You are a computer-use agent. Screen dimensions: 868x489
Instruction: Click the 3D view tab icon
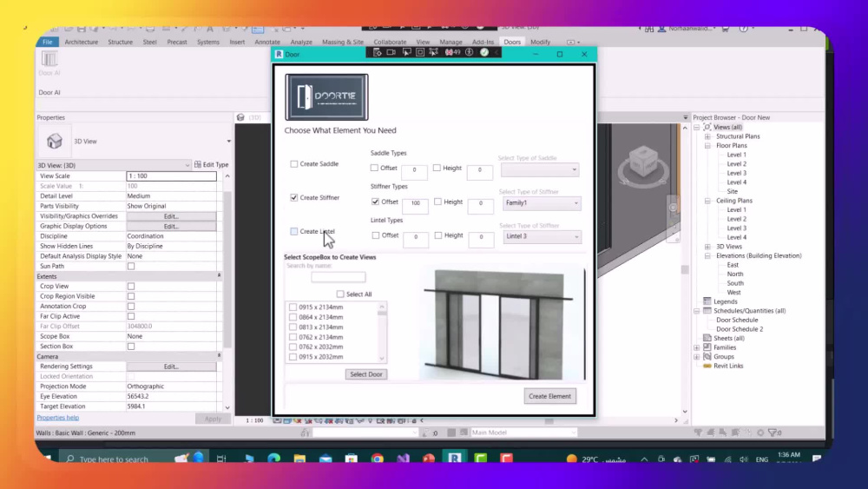pyautogui.click(x=240, y=117)
